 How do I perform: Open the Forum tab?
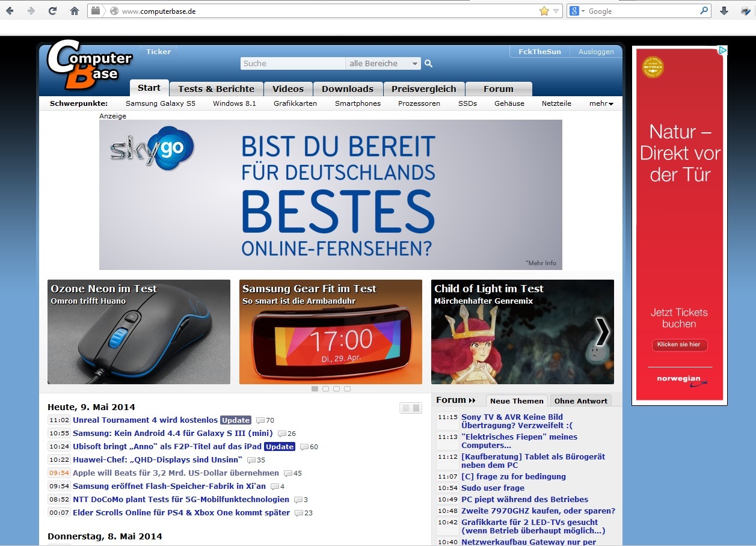coord(499,88)
